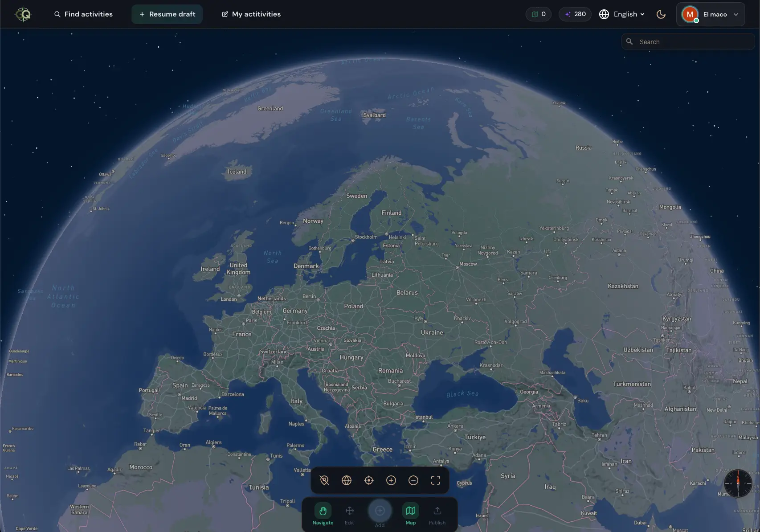Viewport: 760px width, 532px height.
Task: Click the globe view icon in map controls
Action: click(x=347, y=480)
